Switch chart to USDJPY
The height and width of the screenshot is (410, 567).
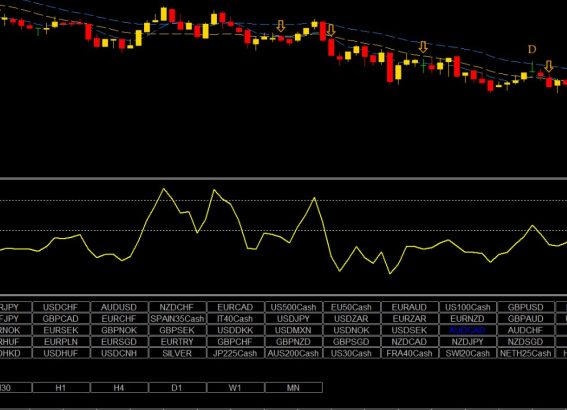coord(294,319)
